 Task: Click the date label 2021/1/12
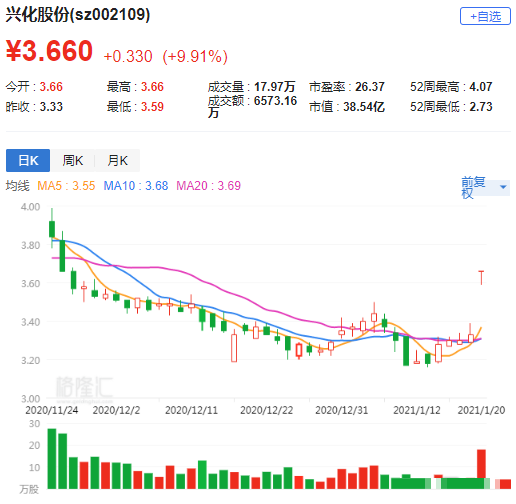click(417, 410)
